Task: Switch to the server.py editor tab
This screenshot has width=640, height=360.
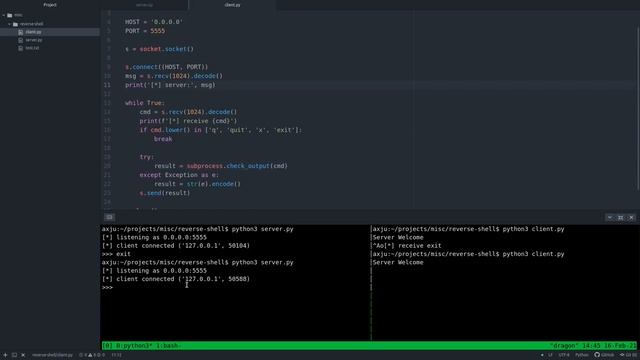Action: click(144, 5)
